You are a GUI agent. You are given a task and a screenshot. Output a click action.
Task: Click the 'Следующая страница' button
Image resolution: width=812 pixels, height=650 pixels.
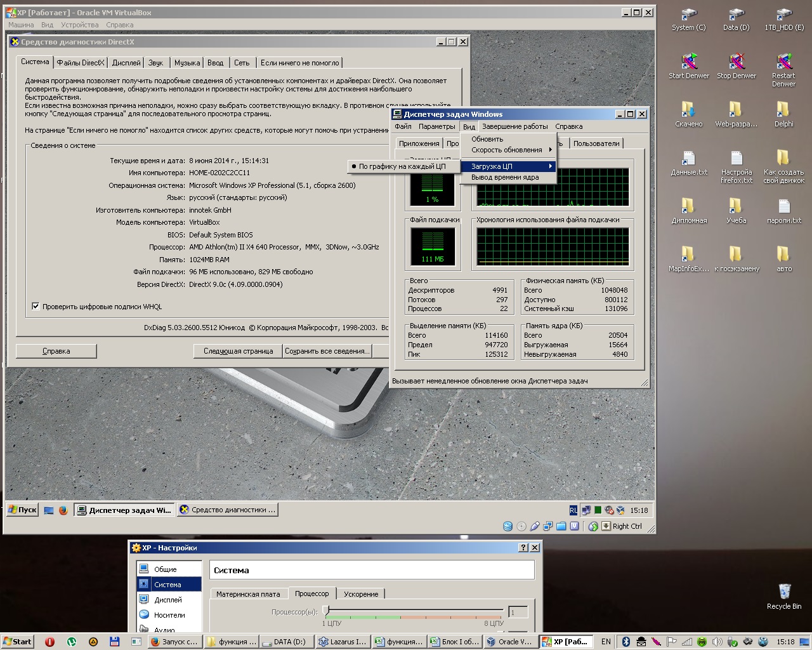click(x=238, y=351)
